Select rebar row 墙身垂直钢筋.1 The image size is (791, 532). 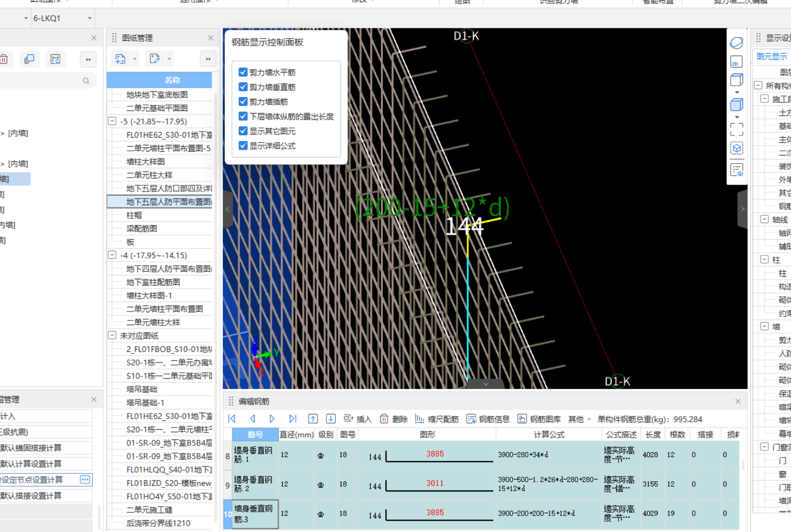click(255, 455)
